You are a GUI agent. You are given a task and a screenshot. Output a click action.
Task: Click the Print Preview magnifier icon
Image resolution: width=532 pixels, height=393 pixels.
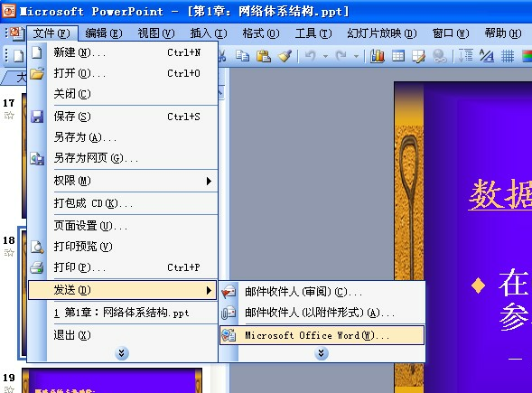click(x=37, y=247)
